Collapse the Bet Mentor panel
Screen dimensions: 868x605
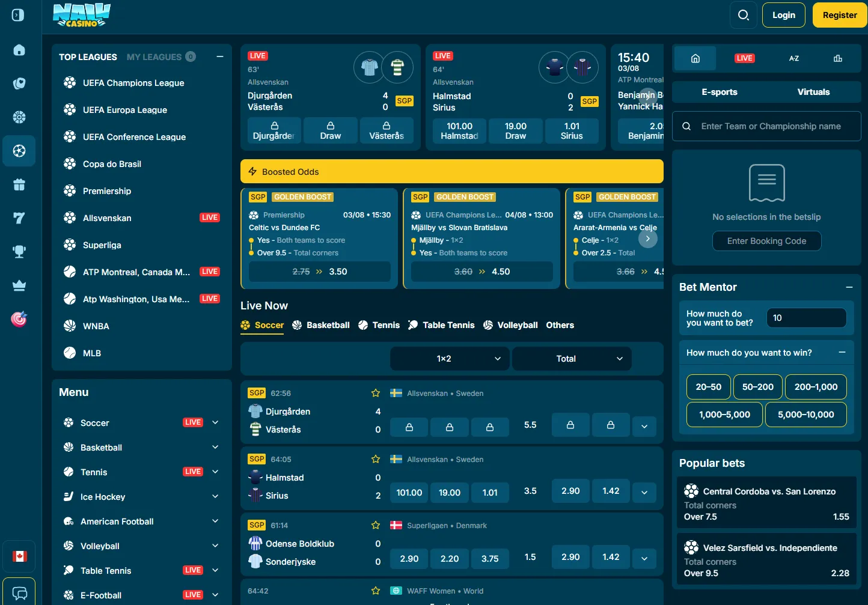coord(849,287)
